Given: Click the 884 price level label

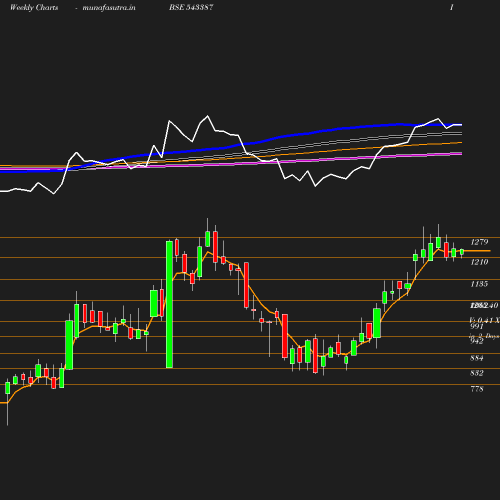Looking at the screenshot, I should coord(477,358).
